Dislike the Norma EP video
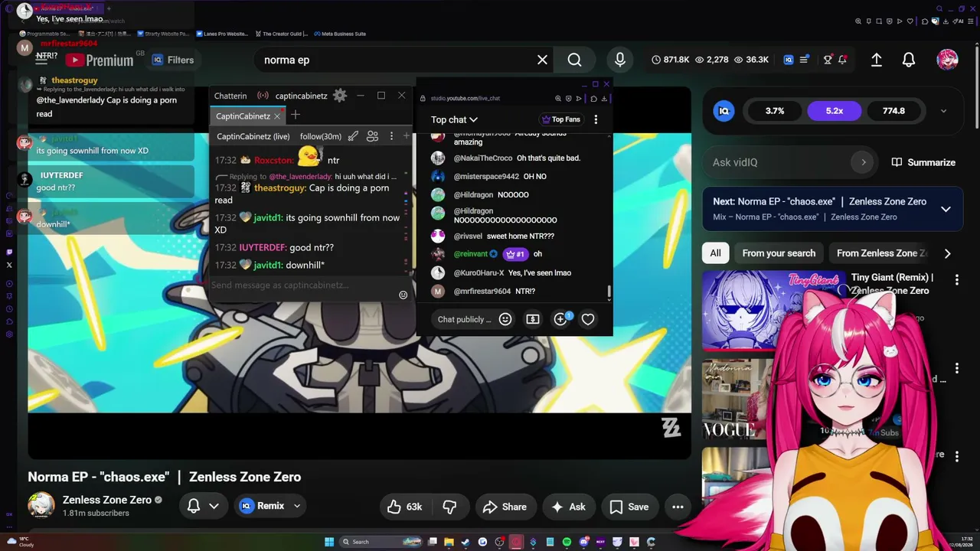980x551 pixels. coord(449,507)
